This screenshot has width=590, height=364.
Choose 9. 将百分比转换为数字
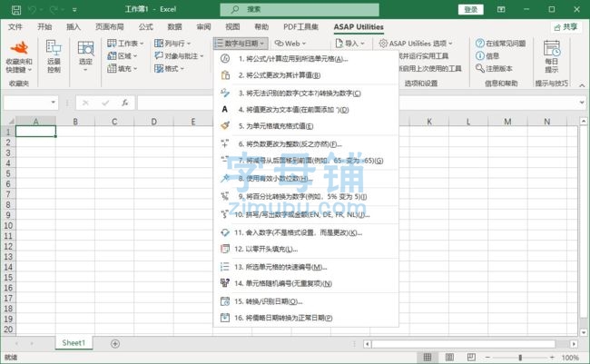(x=306, y=196)
